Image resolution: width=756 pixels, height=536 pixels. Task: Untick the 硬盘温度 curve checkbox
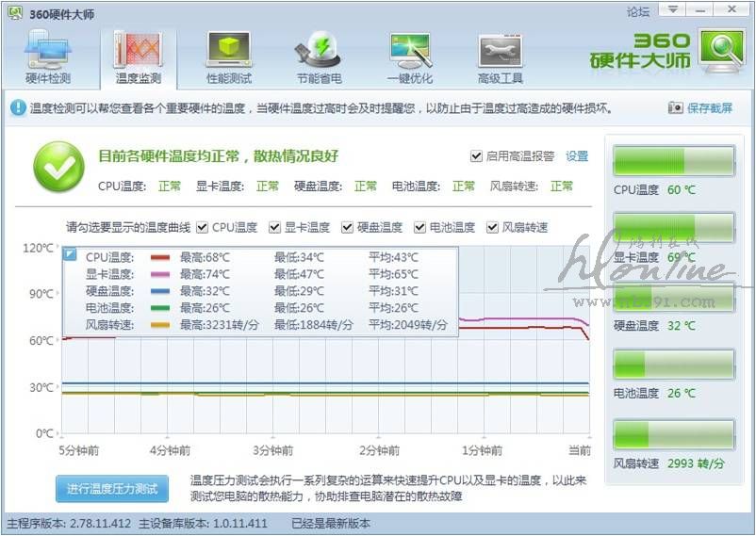coord(348,227)
